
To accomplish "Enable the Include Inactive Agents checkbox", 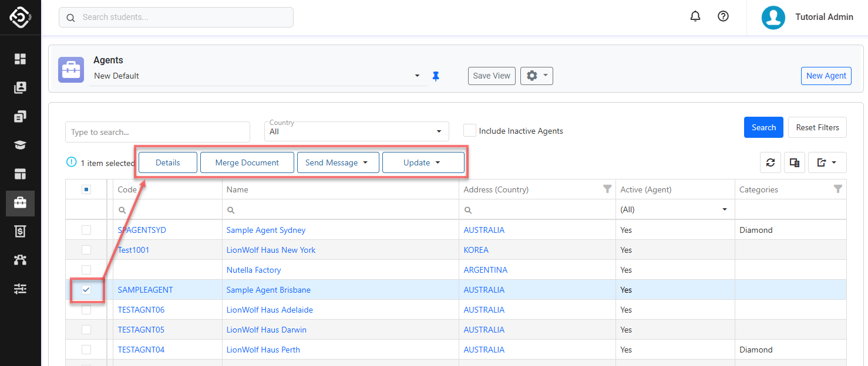I will pos(469,130).
